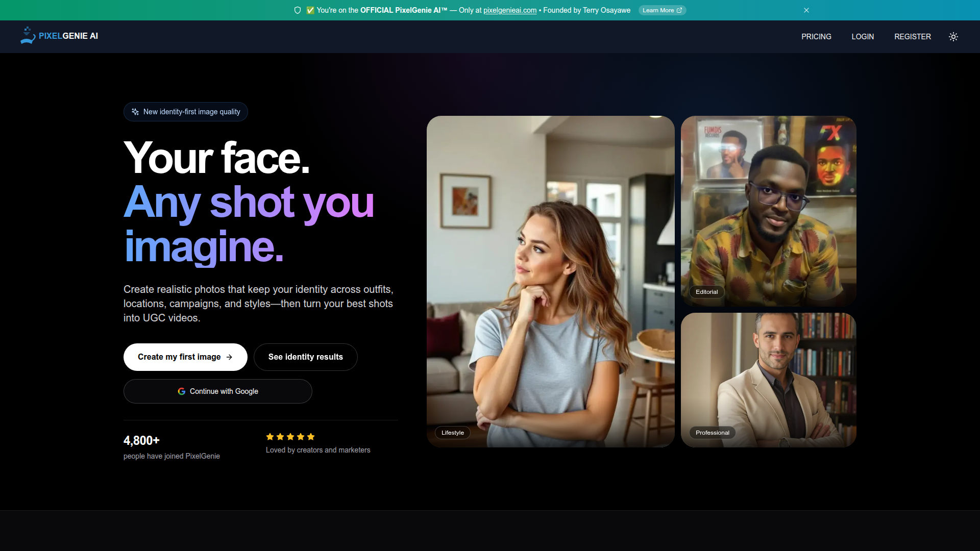Click the New identity-first image quality badge
Image resolution: width=980 pixels, height=551 pixels.
point(186,112)
